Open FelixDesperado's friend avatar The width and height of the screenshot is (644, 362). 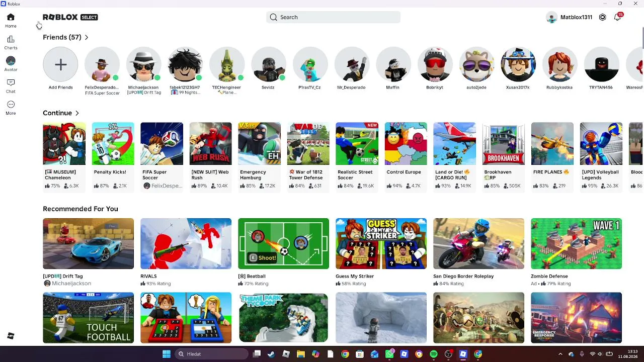(102, 64)
